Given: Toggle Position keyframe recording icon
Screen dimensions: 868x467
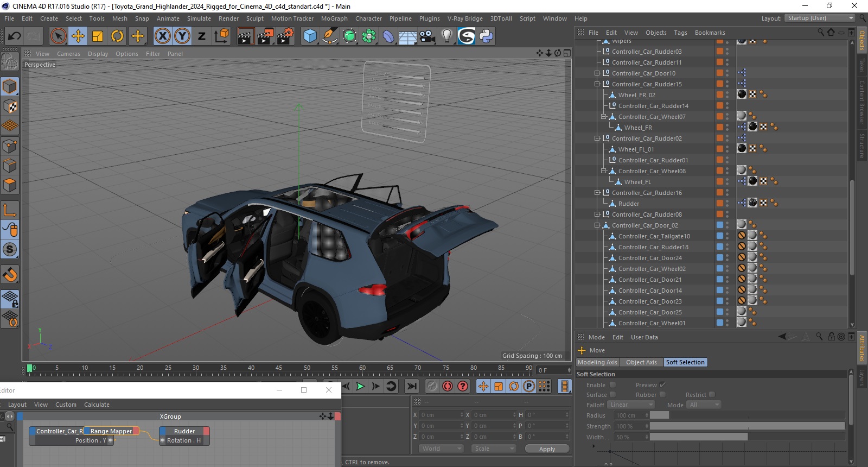Looking at the screenshot, I should coord(483,386).
